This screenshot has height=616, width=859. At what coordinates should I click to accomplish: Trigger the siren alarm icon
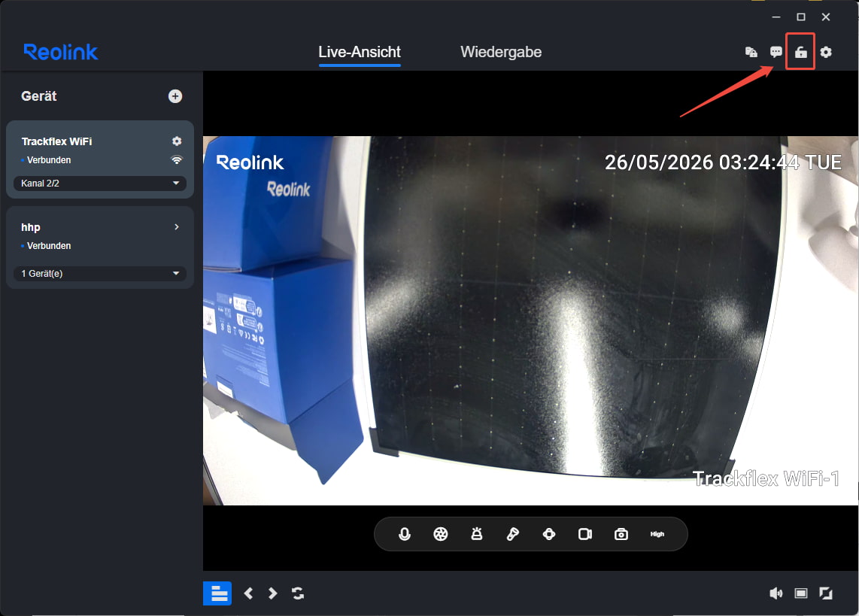[x=477, y=534]
